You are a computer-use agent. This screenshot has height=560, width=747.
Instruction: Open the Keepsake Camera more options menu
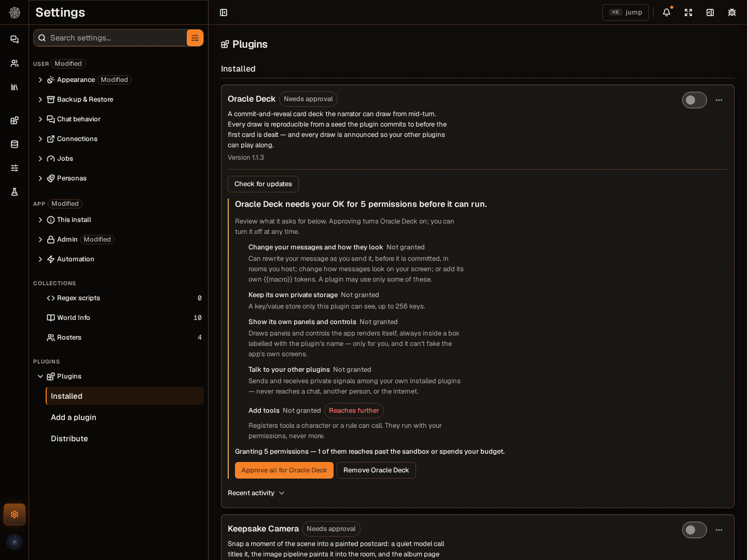coord(719,530)
